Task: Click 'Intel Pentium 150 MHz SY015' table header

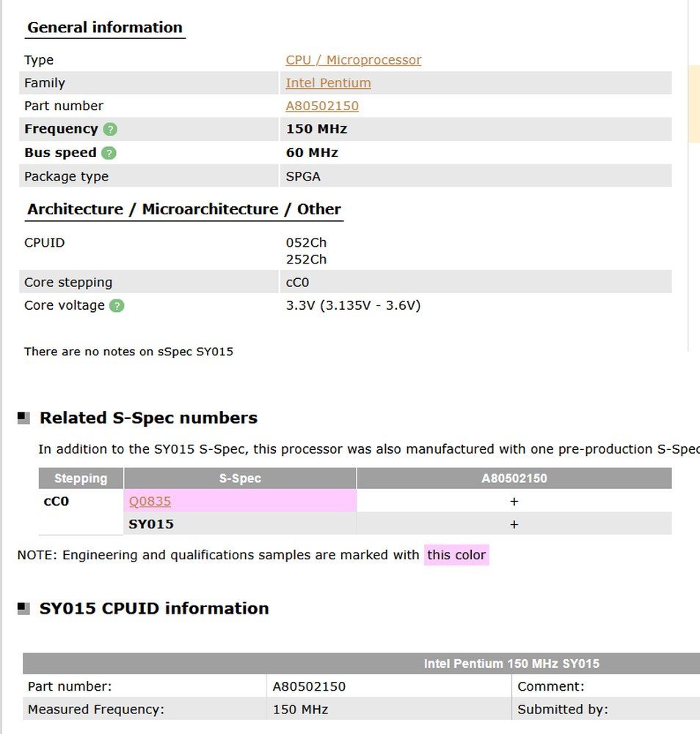Action: (x=511, y=664)
